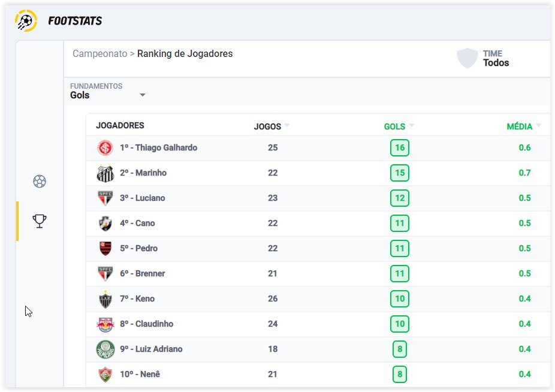Open player 1º - Thiago Galhardo
The width and height of the screenshot is (555, 392).
[x=158, y=148]
